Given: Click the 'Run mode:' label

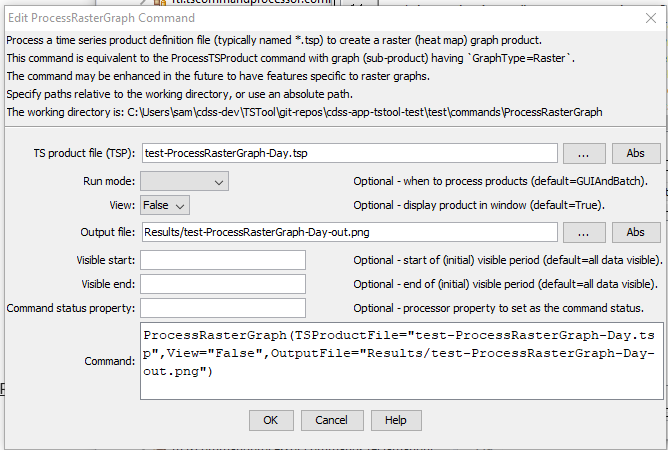Looking at the screenshot, I should 109,182.
